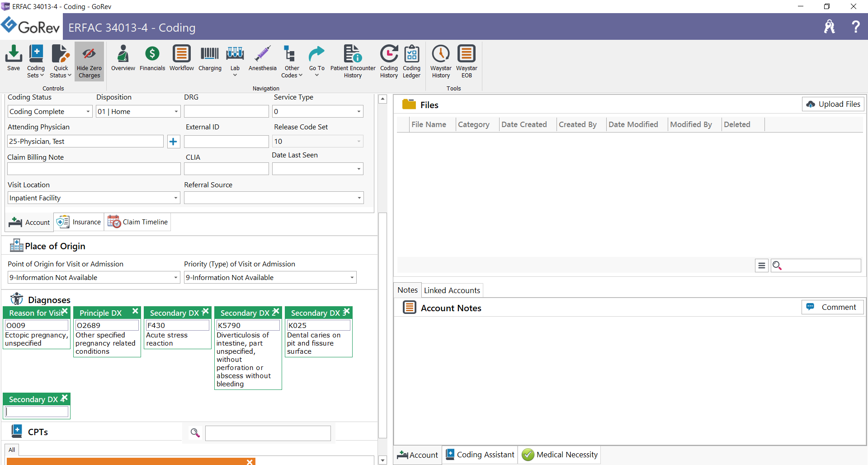Expand the Referral Source dropdown

pos(359,198)
